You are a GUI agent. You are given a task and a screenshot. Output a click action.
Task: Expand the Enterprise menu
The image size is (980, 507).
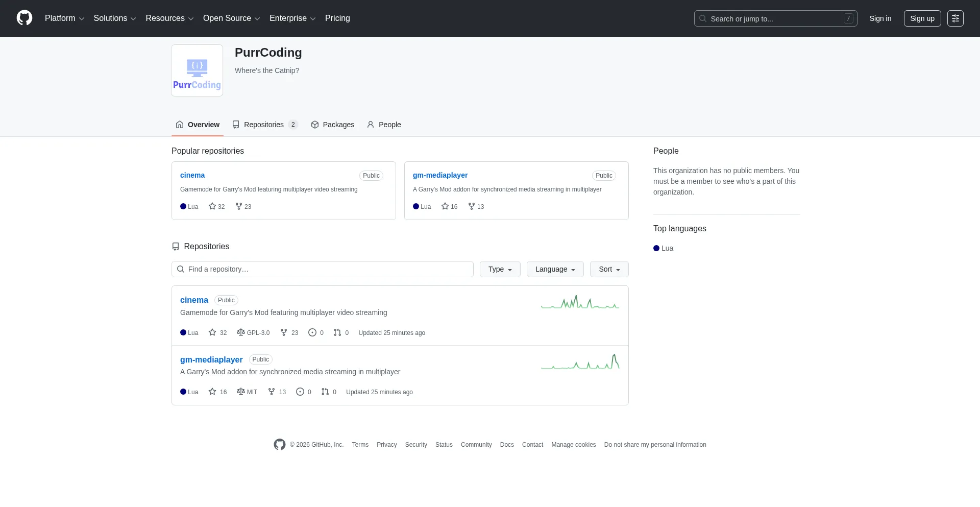tap(292, 18)
